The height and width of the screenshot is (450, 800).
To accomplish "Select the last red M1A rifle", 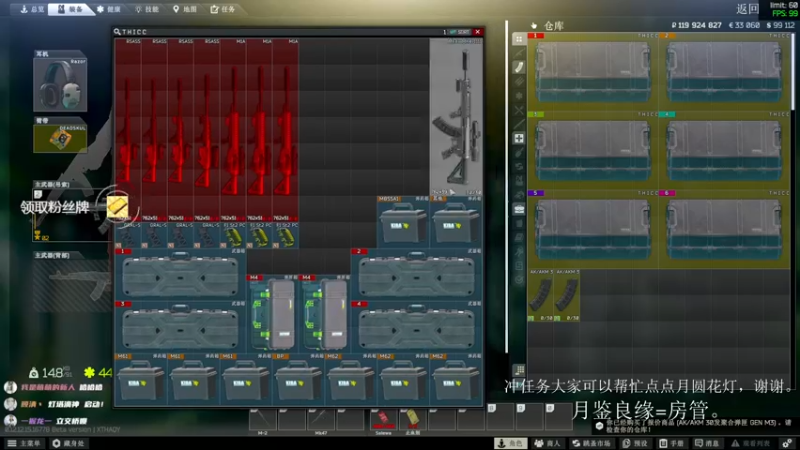I will pos(286,130).
